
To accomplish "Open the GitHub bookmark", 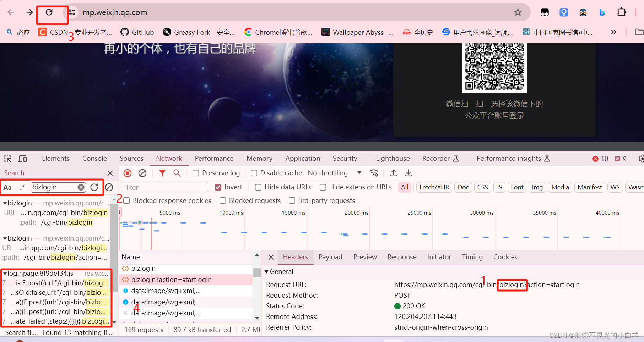I will coord(137,32).
